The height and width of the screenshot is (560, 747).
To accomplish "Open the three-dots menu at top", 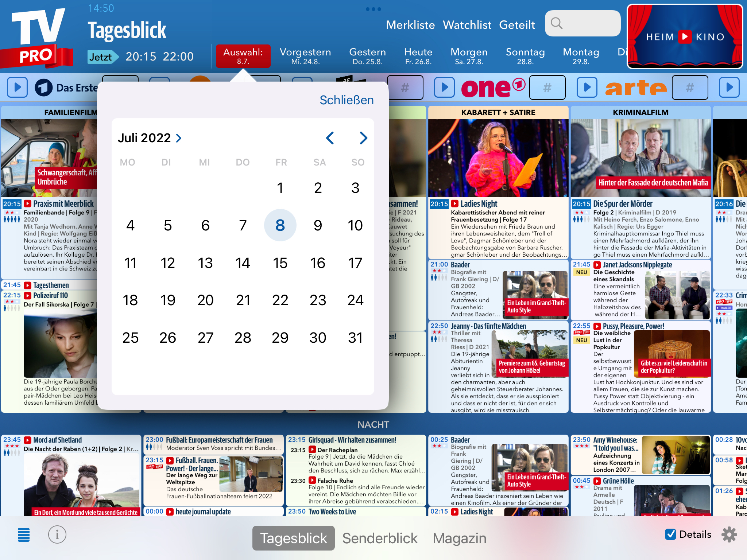I will click(373, 9).
